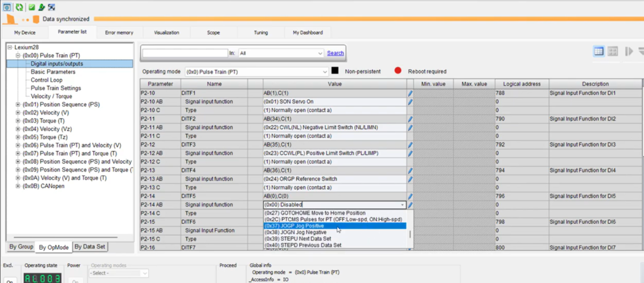This screenshot has width=644, height=283.
Task: Click the orange device icon beside Data synchronized
Action: (x=36, y=19)
